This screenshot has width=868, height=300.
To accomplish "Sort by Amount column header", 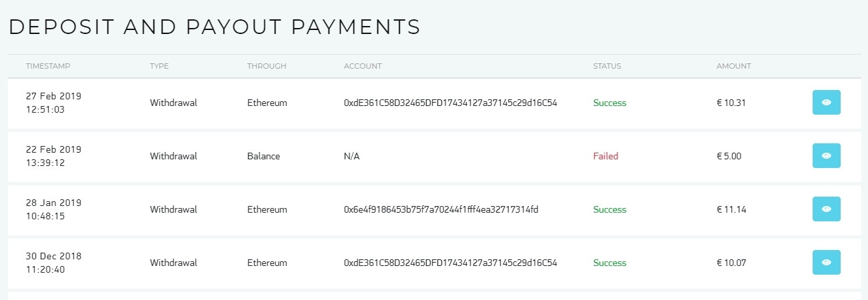I will click(x=733, y=66).
